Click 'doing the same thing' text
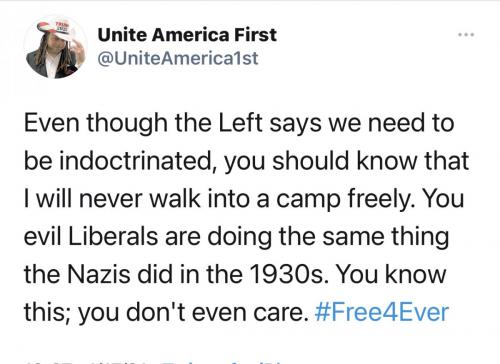 328,237
